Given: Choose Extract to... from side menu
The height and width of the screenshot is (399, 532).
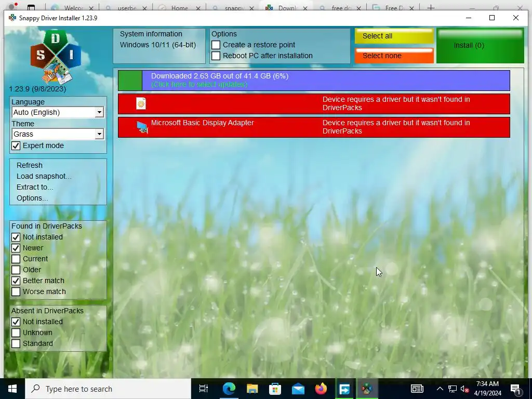Looking at the screenshot, I should (35, 187).
